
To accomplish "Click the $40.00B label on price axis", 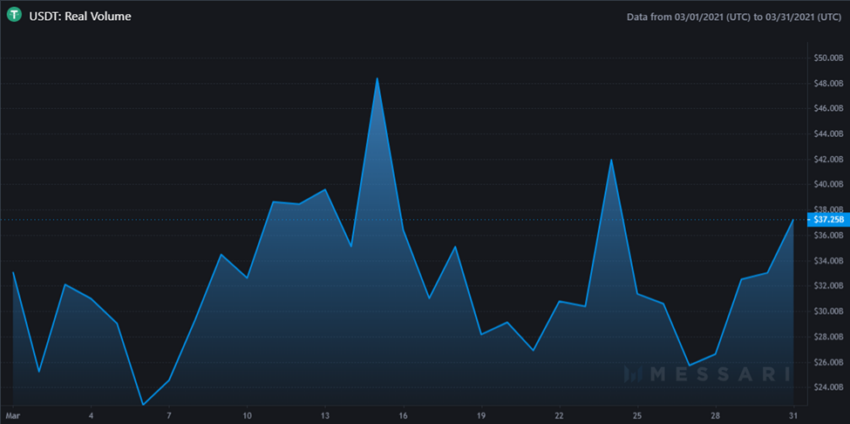I will [828, 184].
